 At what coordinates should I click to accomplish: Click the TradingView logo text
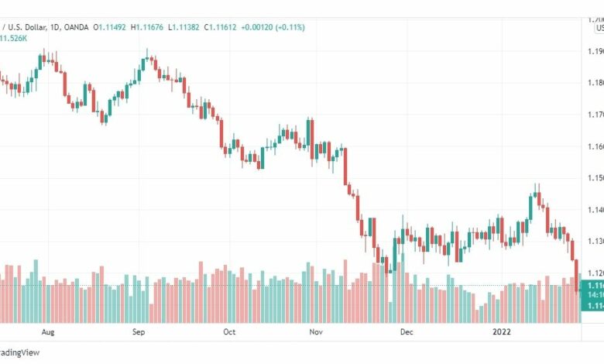coord(19,352)
